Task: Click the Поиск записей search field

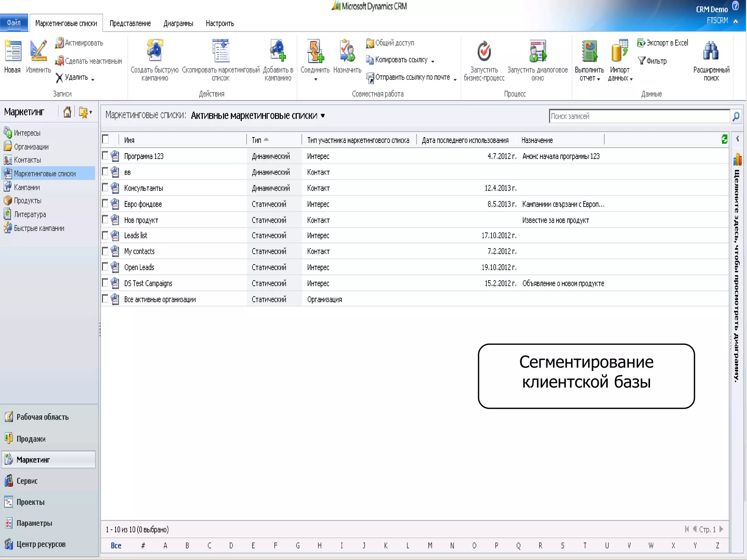Action: (x=639, y=116)
